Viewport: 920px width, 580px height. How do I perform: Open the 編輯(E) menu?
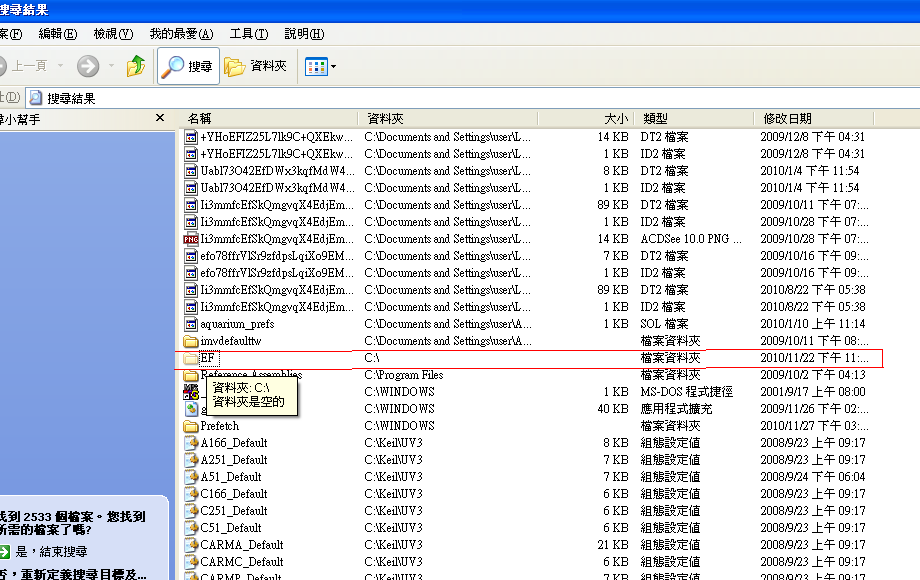point(58,34)
